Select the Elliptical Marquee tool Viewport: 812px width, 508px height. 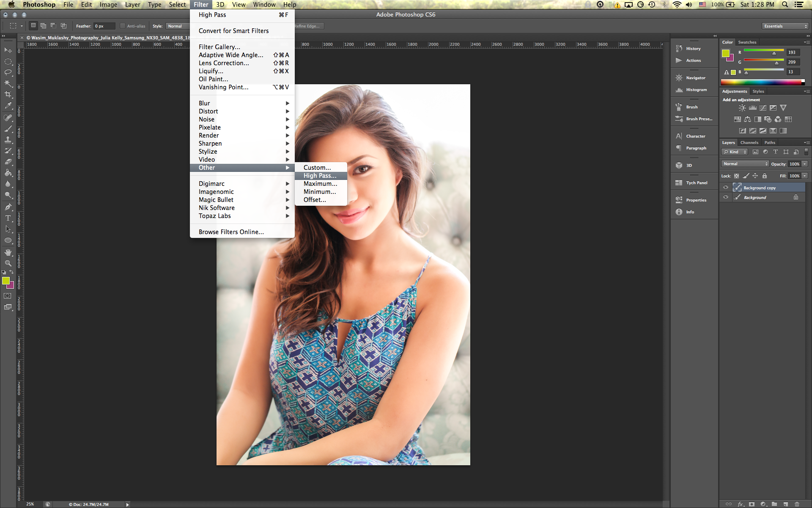[8, 61]
